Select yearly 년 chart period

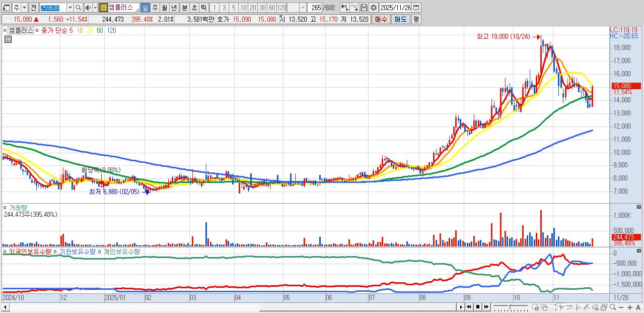(174, 8)
